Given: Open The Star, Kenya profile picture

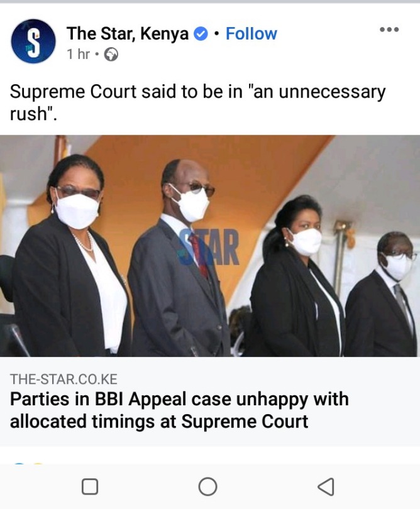Looking at the screenshot, I should coord(33,41).
